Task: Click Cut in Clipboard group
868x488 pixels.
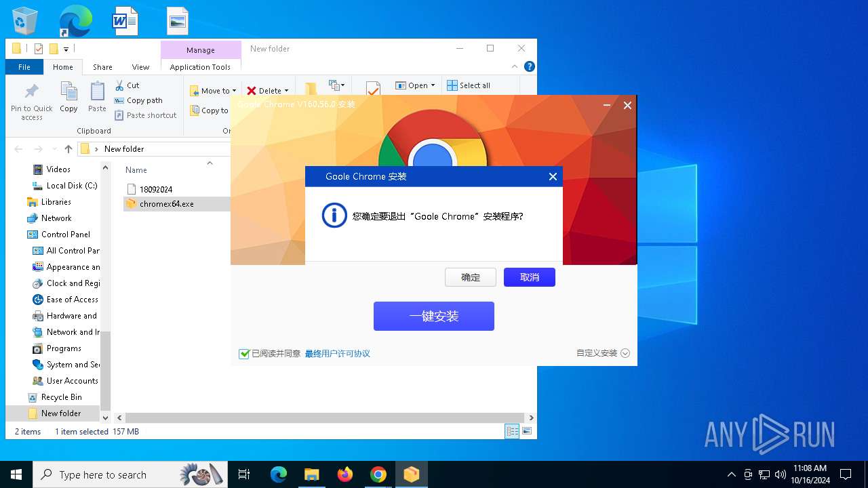Action: pos(127,85)
